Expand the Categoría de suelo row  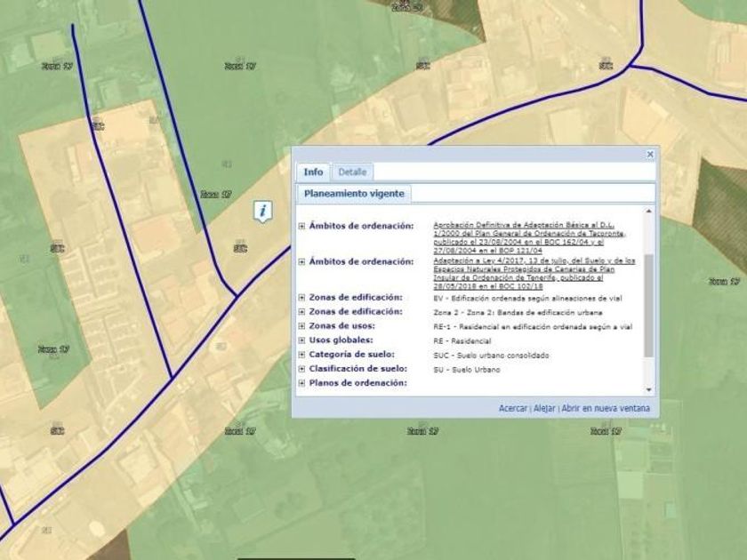click(302, 355)
